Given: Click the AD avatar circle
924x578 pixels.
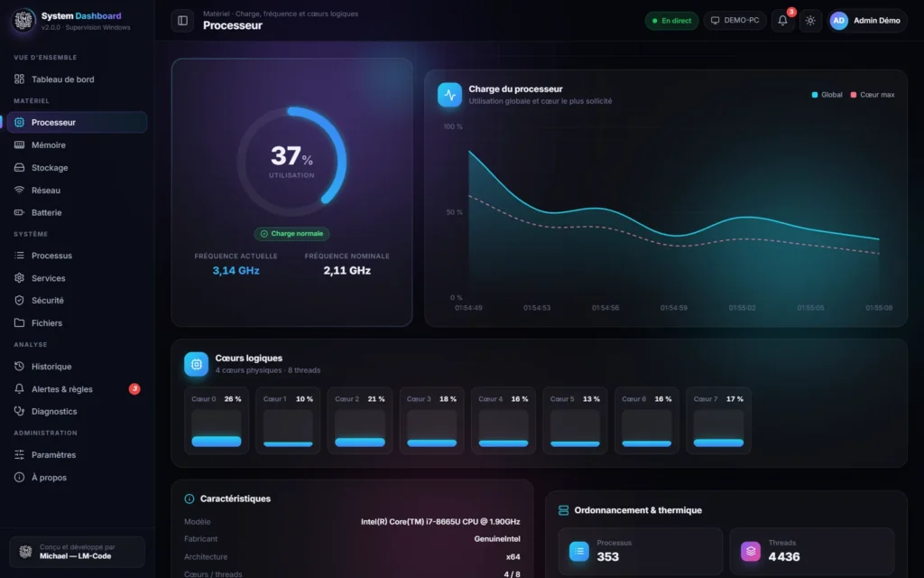Looking at the screenshot, I should point(838,21).
